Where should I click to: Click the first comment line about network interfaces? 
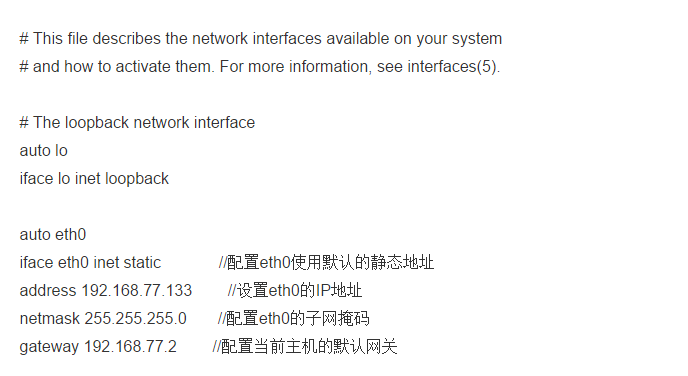(x=261, y=39)
